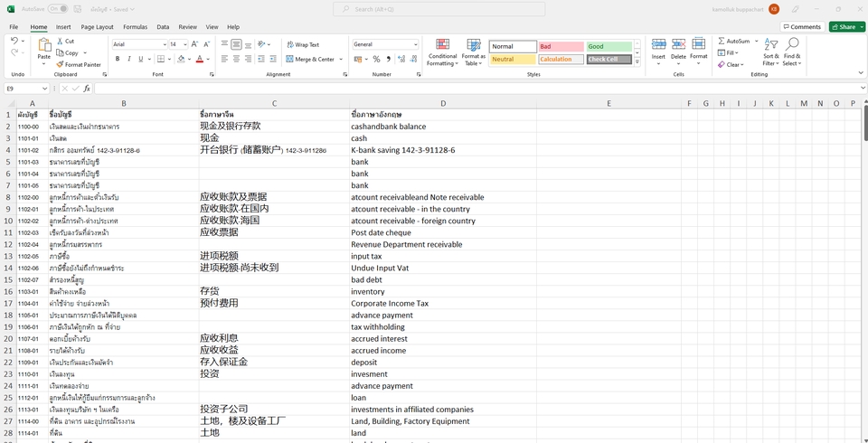Apply Comma Style

[389, 59]
